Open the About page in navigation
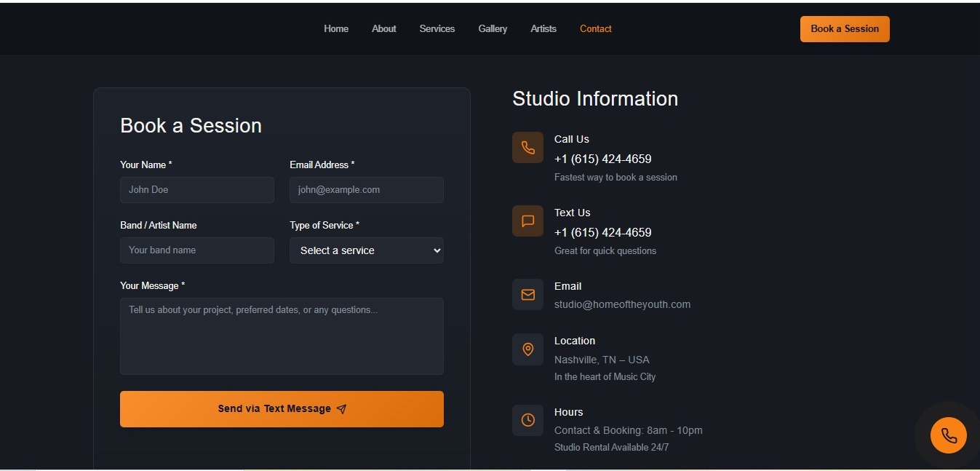The width and height of the screenshot is (980, 471). tap(383, 29)
